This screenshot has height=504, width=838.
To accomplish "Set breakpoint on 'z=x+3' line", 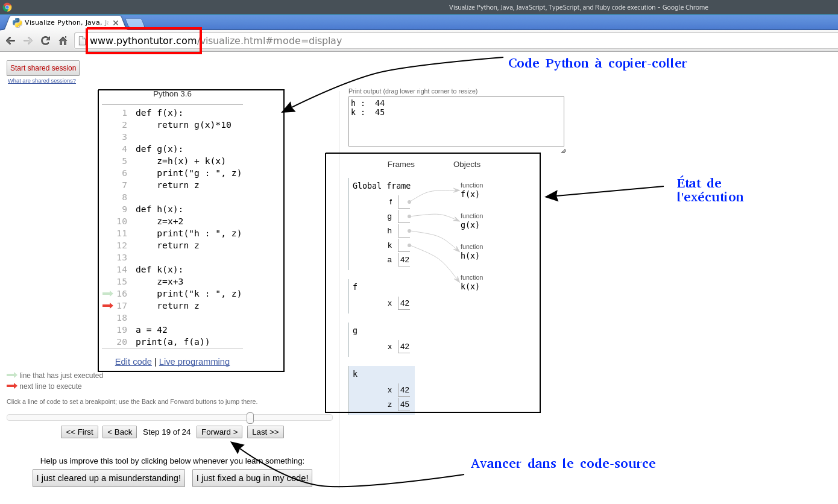I will coord(170,282).
